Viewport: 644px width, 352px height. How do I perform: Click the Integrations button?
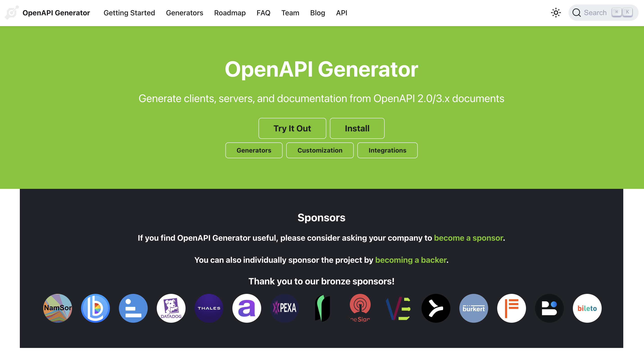coord(387,150)
